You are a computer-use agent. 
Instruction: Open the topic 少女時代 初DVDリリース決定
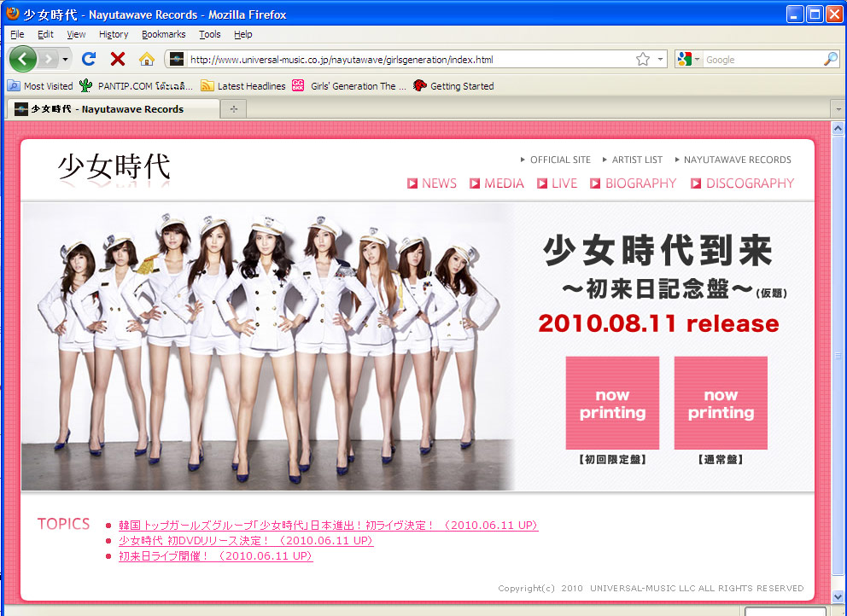(x=246, y=540)
